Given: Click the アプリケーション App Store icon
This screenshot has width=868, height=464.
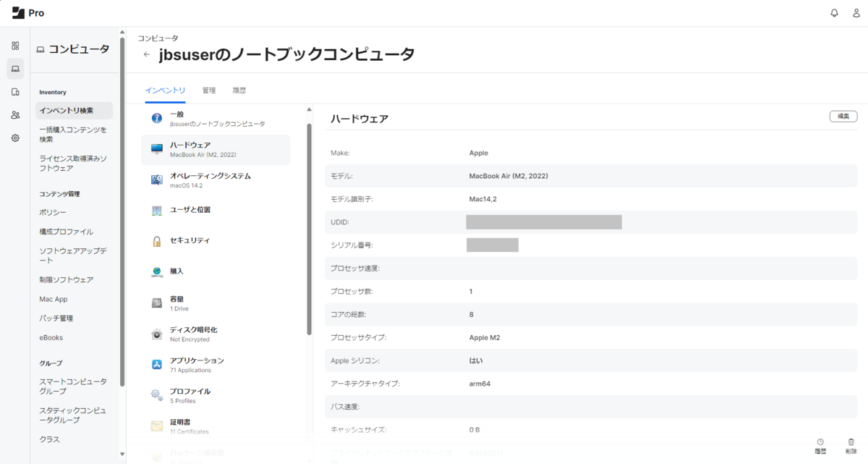Looking at the screenshot, I should pos(157,364).
